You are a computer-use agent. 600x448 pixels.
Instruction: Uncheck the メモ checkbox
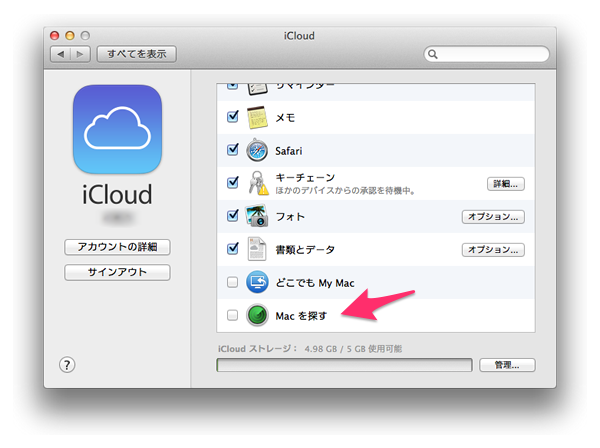coord(233,116)
